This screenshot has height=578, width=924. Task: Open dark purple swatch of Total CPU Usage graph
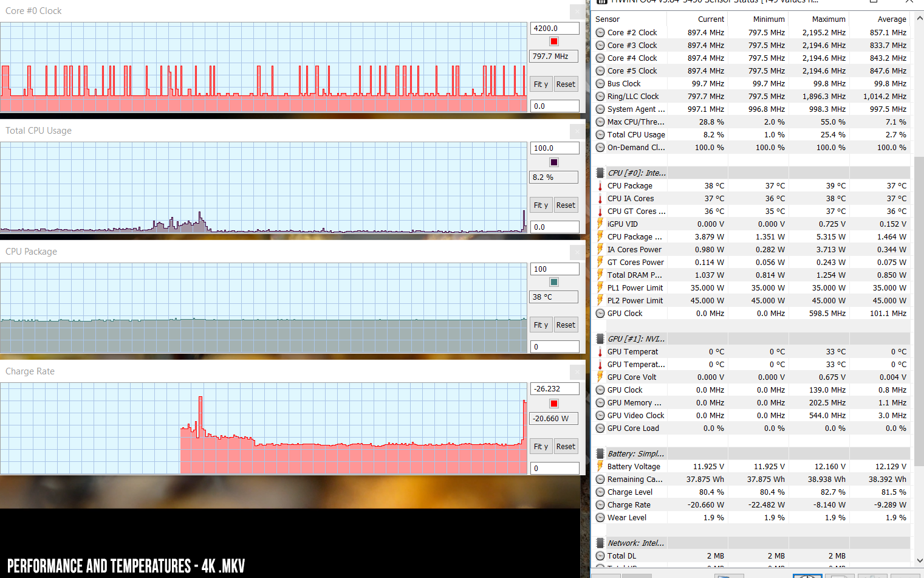click(554, 162)
